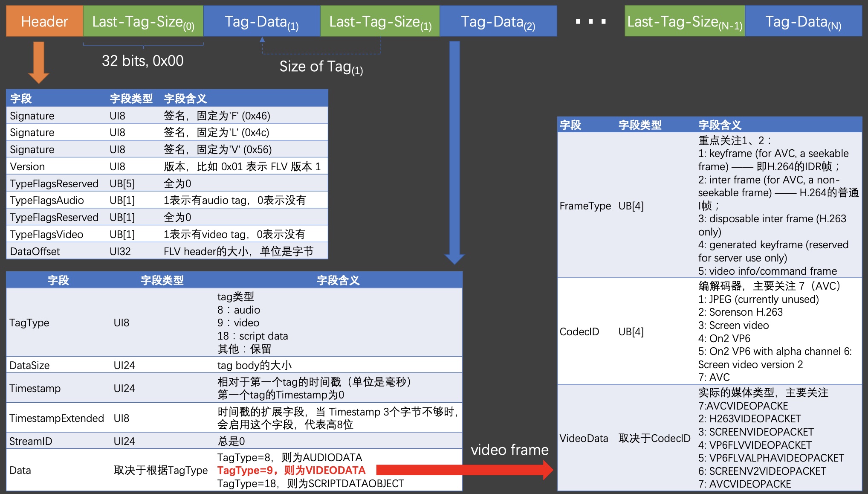Viewport: 868px width, 494px height.
Task: Click the red TagType=9 VIDEODATA text
Action: 290,470
